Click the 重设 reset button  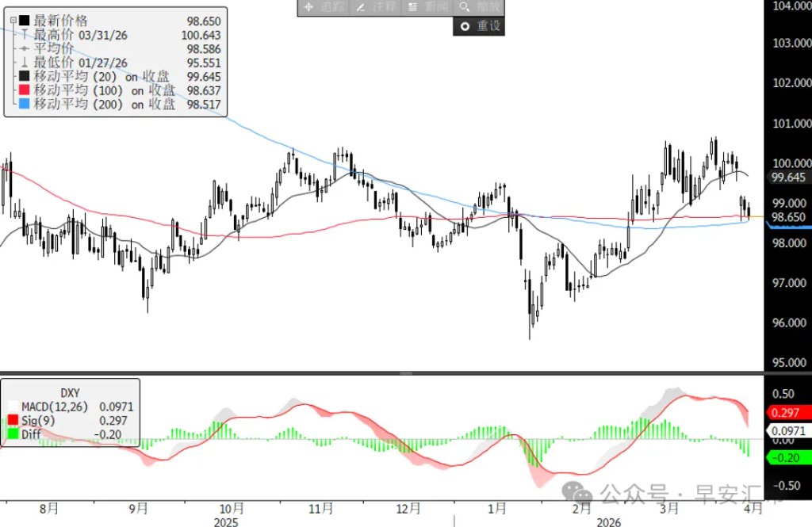click(479, 26)
